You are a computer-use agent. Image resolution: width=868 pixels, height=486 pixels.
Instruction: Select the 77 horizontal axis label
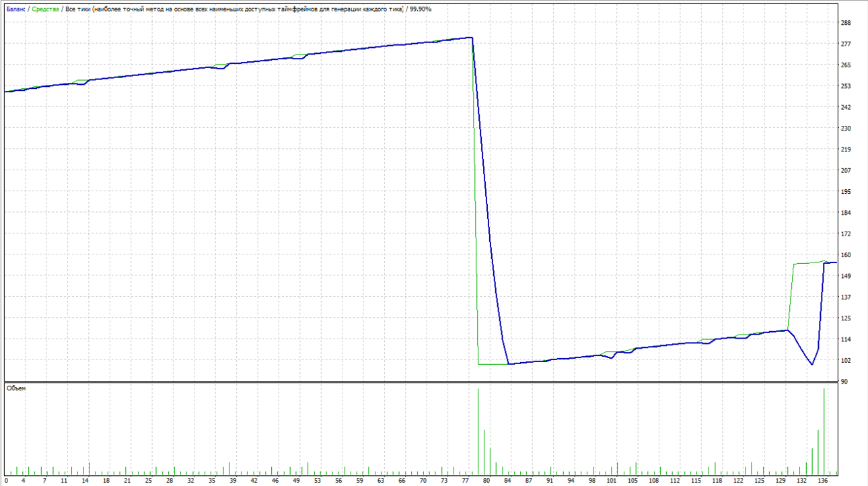tap(466, 481)
